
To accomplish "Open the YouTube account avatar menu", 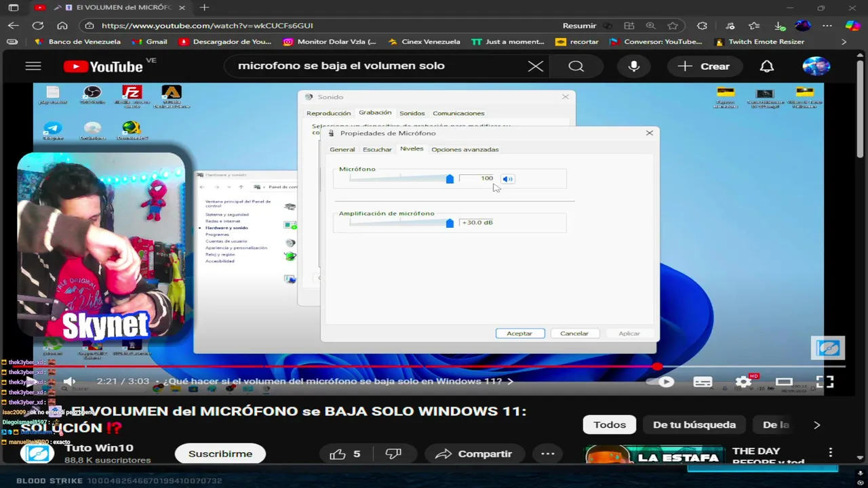I will 816,66.
